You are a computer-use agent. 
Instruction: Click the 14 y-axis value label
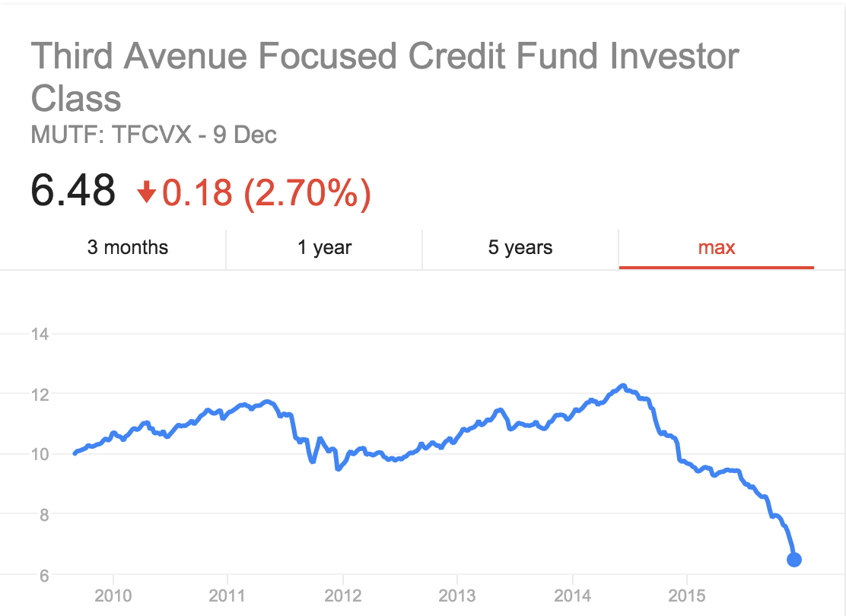click(40, 333)
